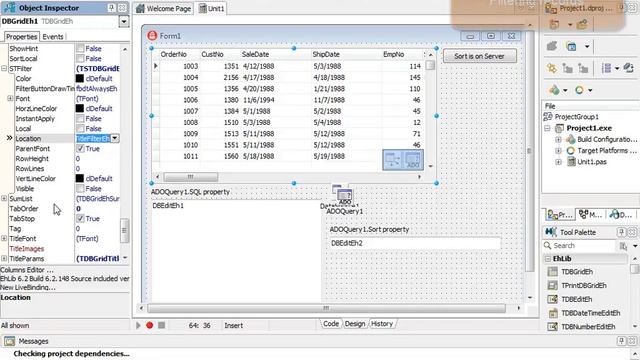Open the Columns Editor link
This screenshot has width=640, height=360.
point(27,270)
